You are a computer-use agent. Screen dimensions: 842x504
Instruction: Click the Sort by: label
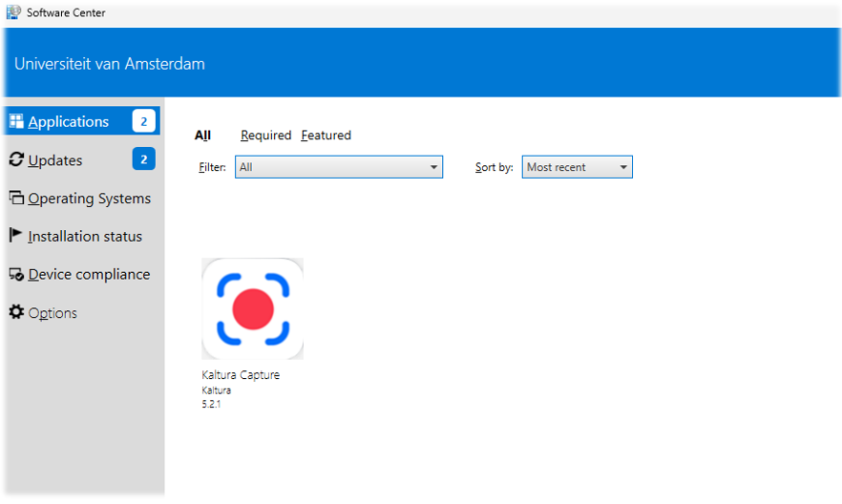tap(495, 167)
